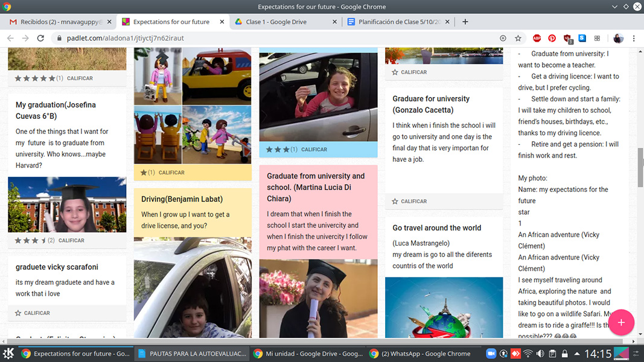Toggle star rating on Benjamin Labat's toy photo post
The image size is (644, 362).
pyautogui.click(x=144, y=173)
